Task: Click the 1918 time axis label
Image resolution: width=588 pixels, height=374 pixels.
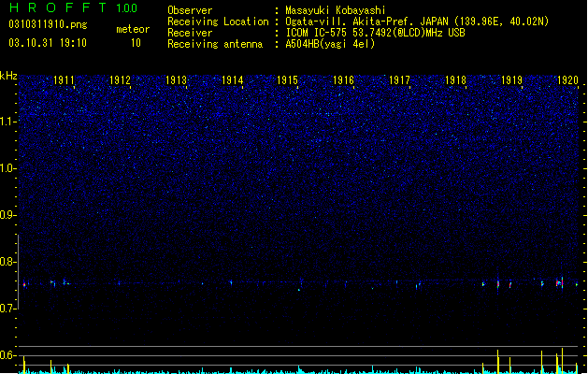Action: (x=455, y=80)
